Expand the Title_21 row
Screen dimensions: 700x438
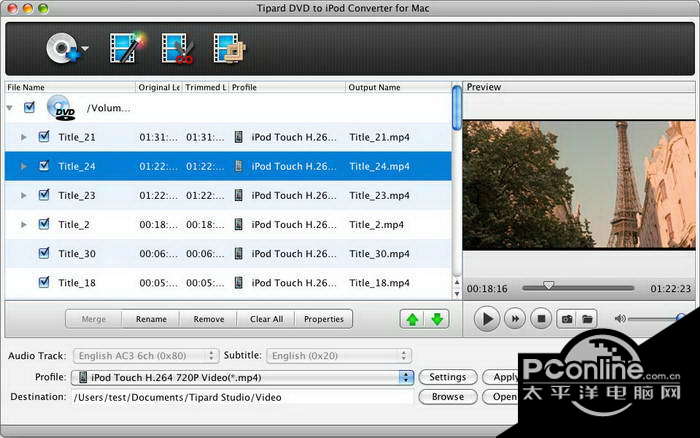[x=24, y=137]
